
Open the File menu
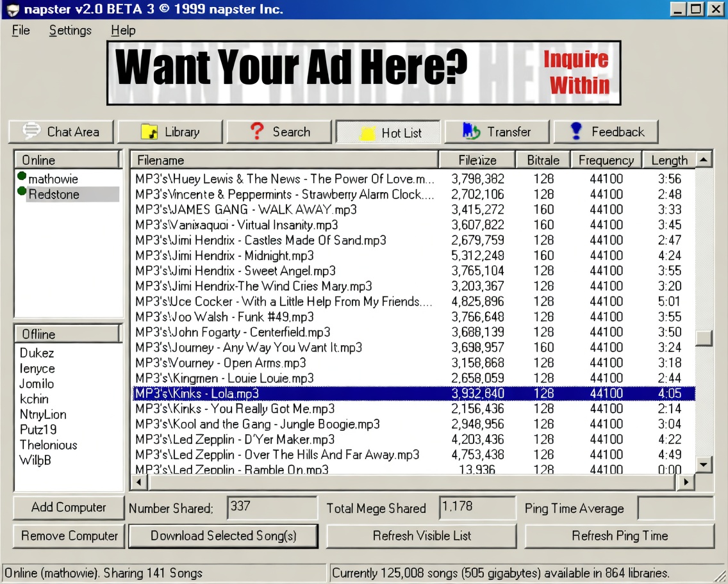[21, 31]
